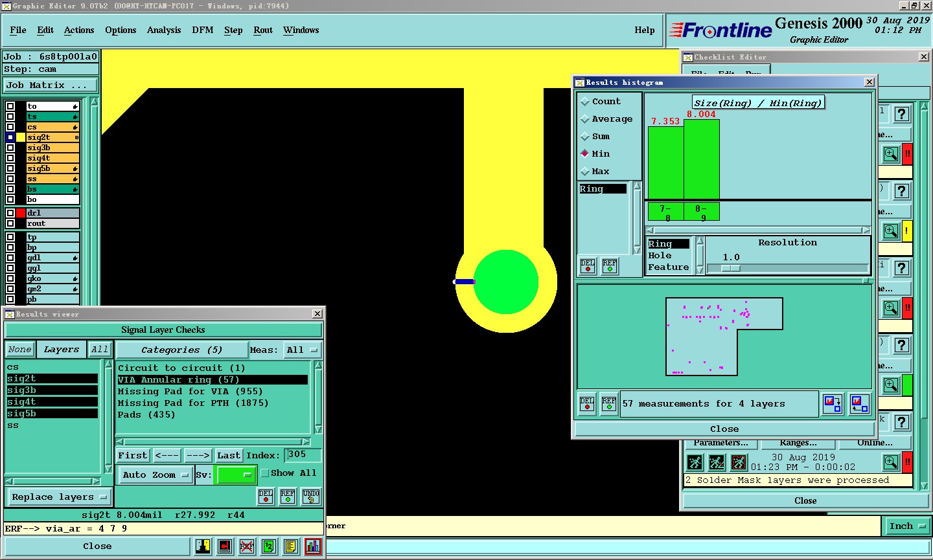The height and width of the screenshot is (560, 933).
Task: Click the None button above the layer list
Action: tap(20, 350)
